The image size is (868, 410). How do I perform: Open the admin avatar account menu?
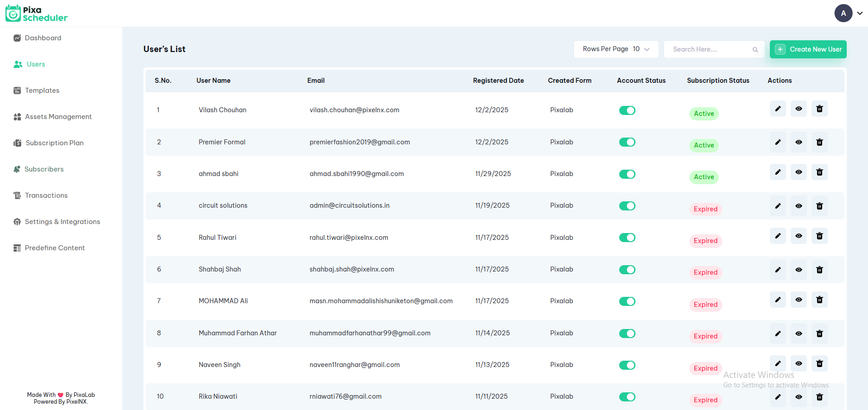click(843, 13)
